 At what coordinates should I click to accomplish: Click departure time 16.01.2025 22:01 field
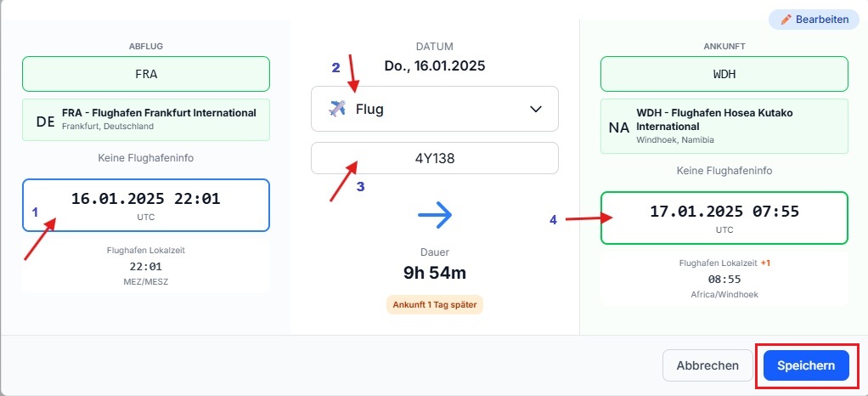point(146,205)
